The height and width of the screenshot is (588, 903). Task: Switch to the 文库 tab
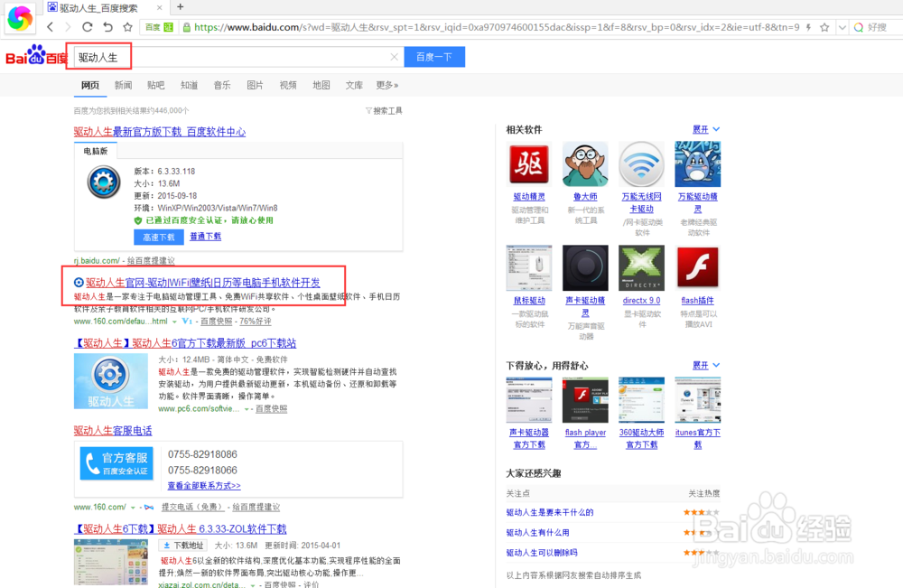pos(354,85)
